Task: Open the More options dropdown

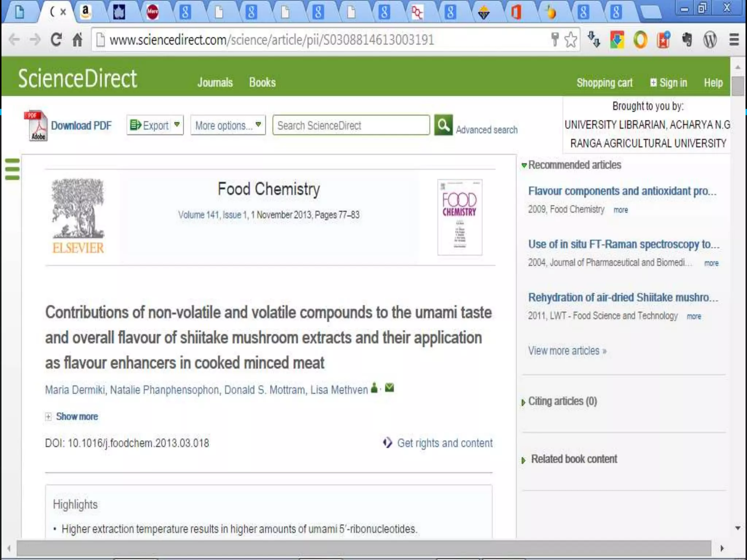Action: [228, 125]
